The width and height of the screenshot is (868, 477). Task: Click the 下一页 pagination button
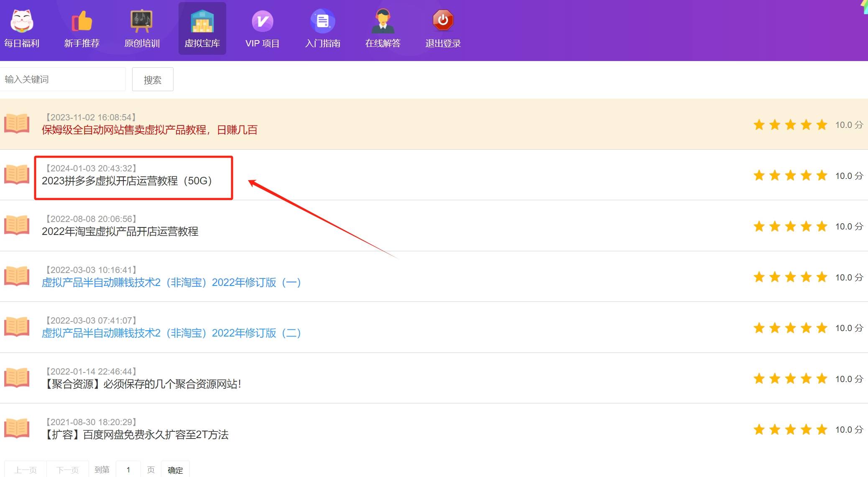click(x=68, y=470)
